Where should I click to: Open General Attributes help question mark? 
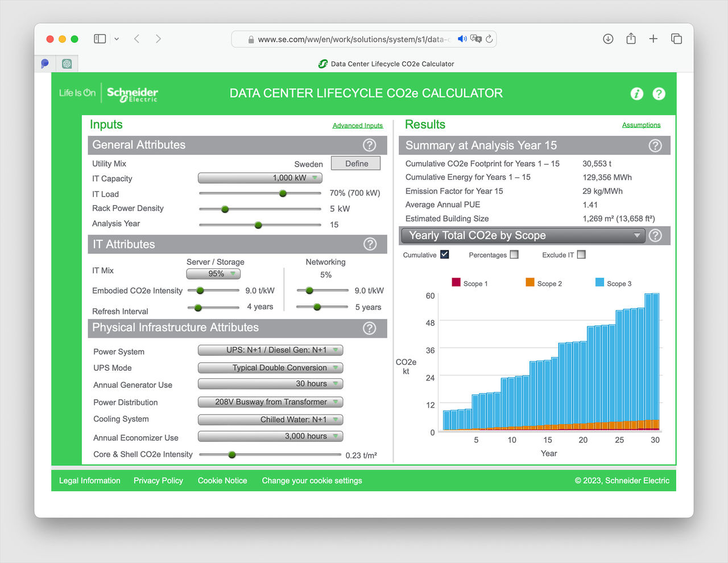click(x=370, y=145)
